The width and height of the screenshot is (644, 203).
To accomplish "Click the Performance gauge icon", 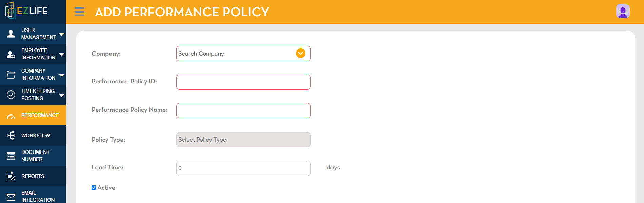I will [x=11, y=117].
